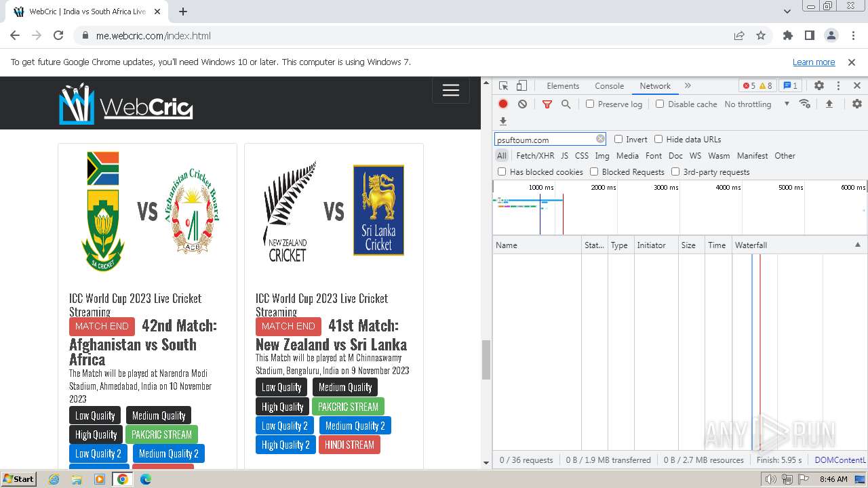
Task: Filter requests by CSS type
Action: [582, 155]
